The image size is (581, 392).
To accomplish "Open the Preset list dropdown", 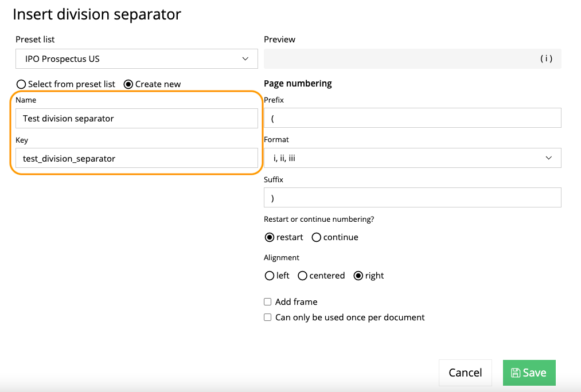I will 137,59.
